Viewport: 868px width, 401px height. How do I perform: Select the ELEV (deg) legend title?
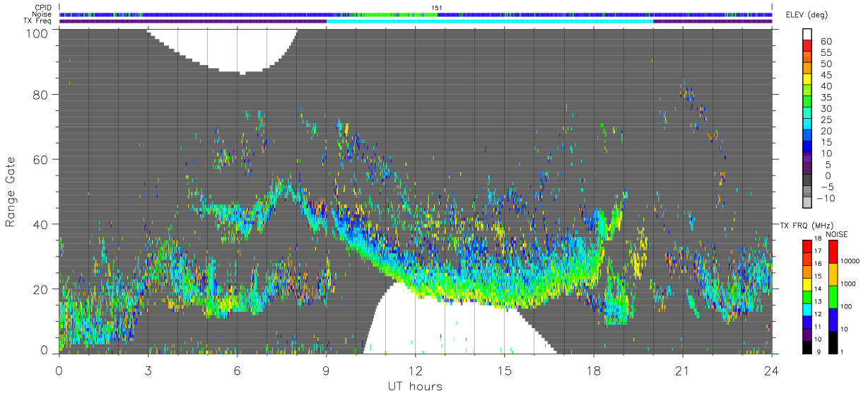coord(807,15)
